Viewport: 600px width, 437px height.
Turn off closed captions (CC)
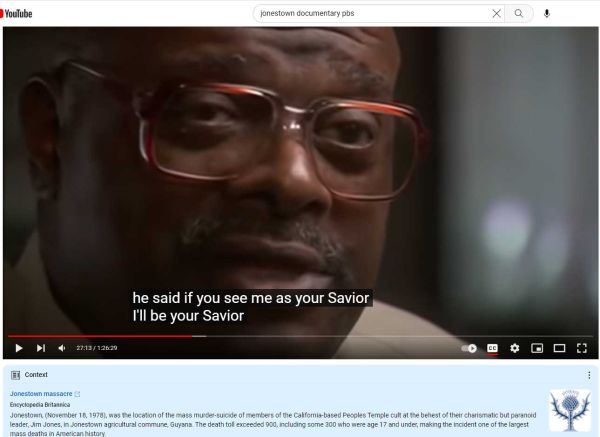tap(492, 348)
